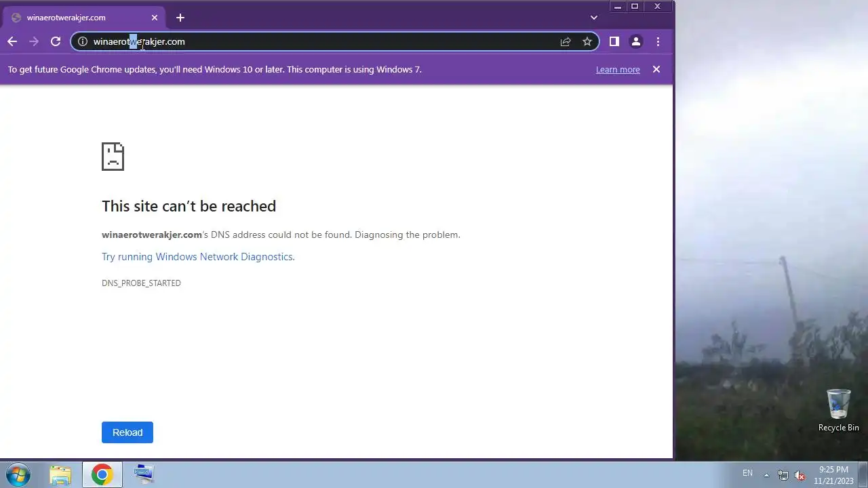Screen dimensions: 868x488
Task: Click the Chrome taskbar icon
Action: 102,474
